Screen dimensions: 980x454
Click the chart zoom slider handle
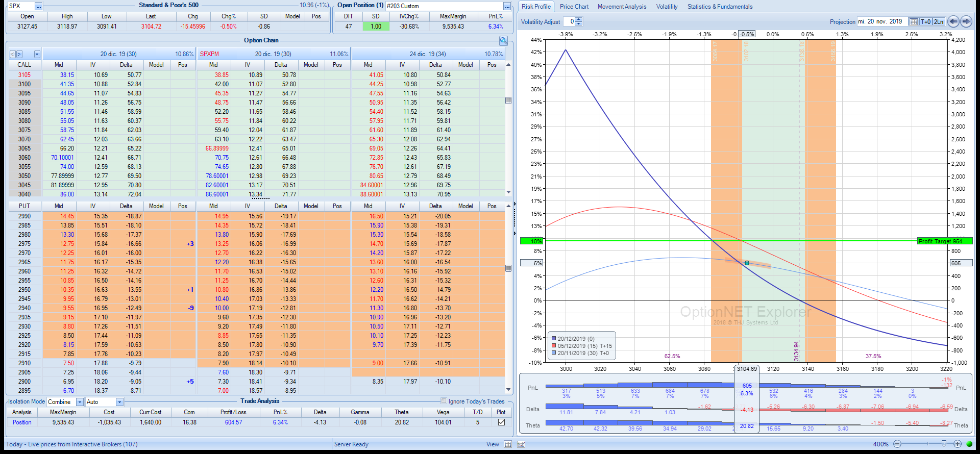[x=944, y=443]
